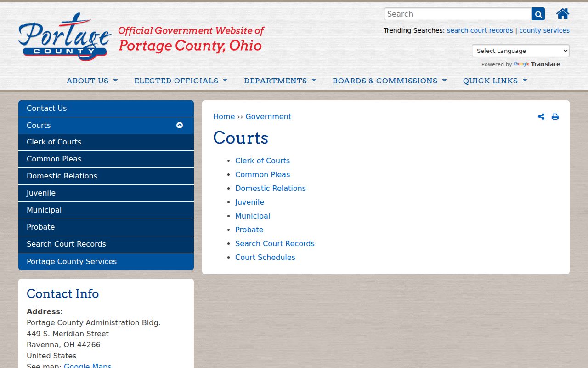The image size is (588, 368).
Task: Expand the Elected Officials menu
Action: coord(181,80)
